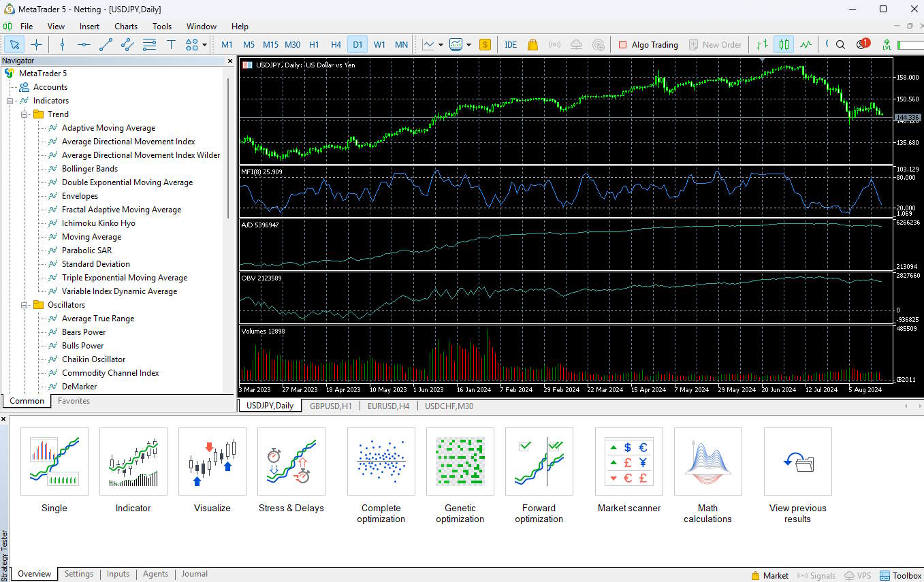Image resolution: width=924 pixels, height=582 pixels.
Task: Switch chart to MN timeframe
Action: coord(401,45)
